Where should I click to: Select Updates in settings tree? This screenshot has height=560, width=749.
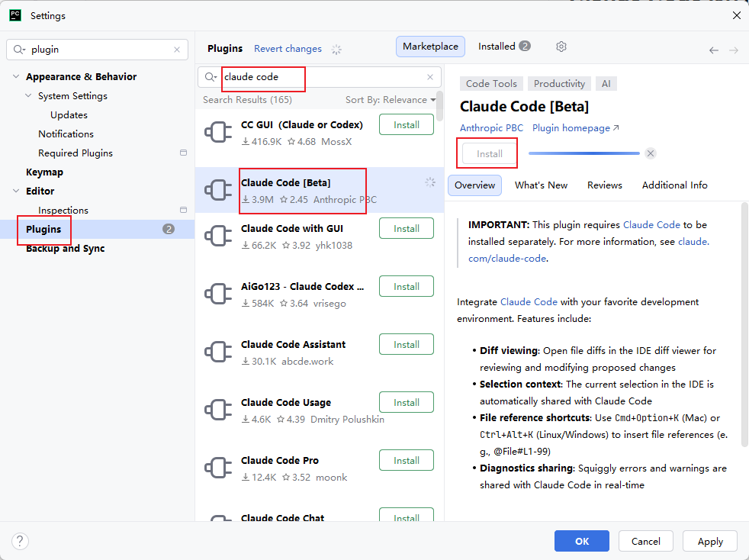point(69,114)
